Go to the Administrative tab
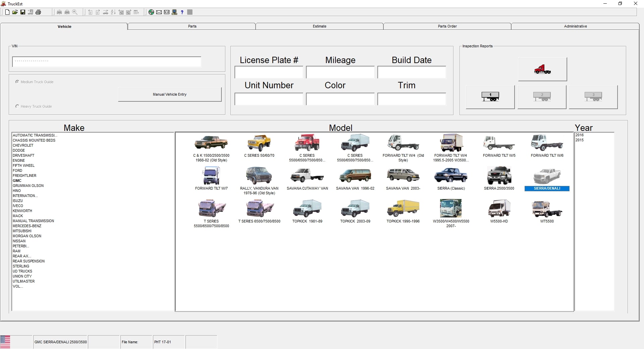The width and height of the screenshot is (644, 349). pos(575,26)
